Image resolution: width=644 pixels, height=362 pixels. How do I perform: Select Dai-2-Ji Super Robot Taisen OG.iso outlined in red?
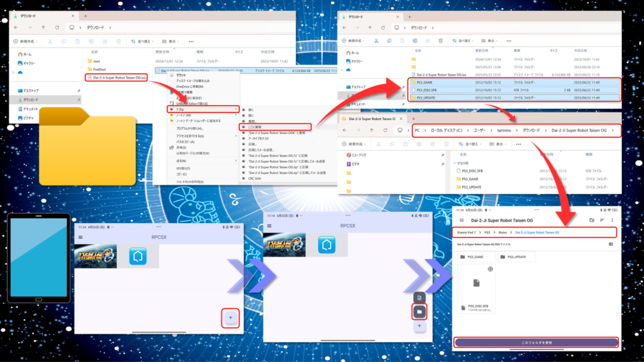tap(116, 77)
